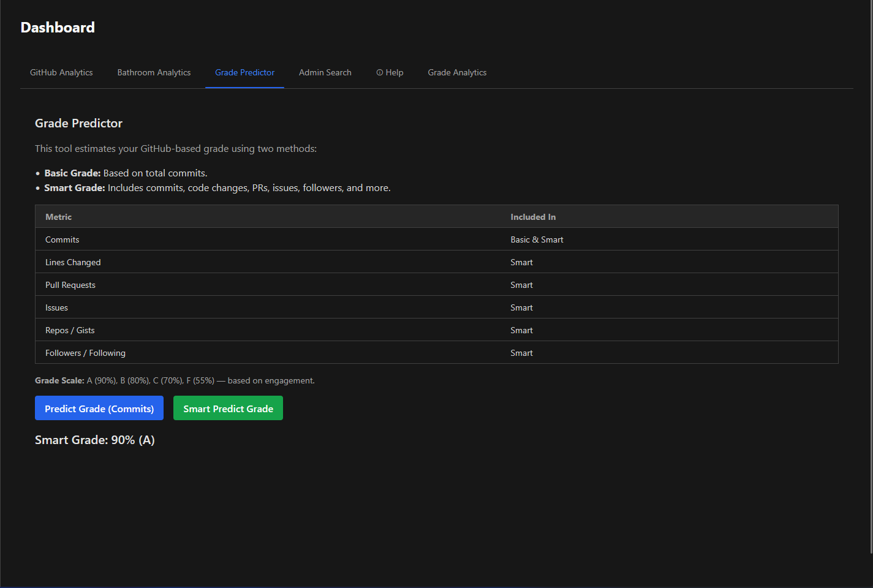
Task: Click the Dashboard page title
Action: click(58, 28)
